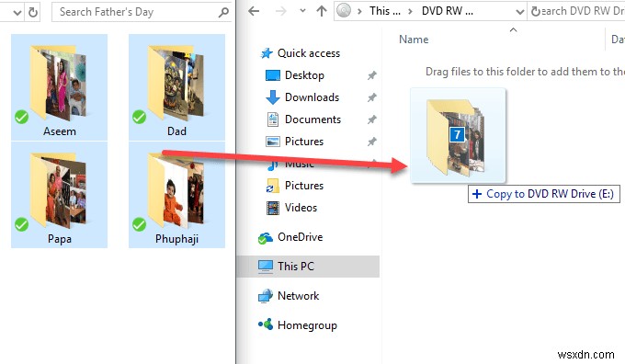Expand chevron before DVD RW breadcrumb
625x364 pixels.
click(410, 11)
